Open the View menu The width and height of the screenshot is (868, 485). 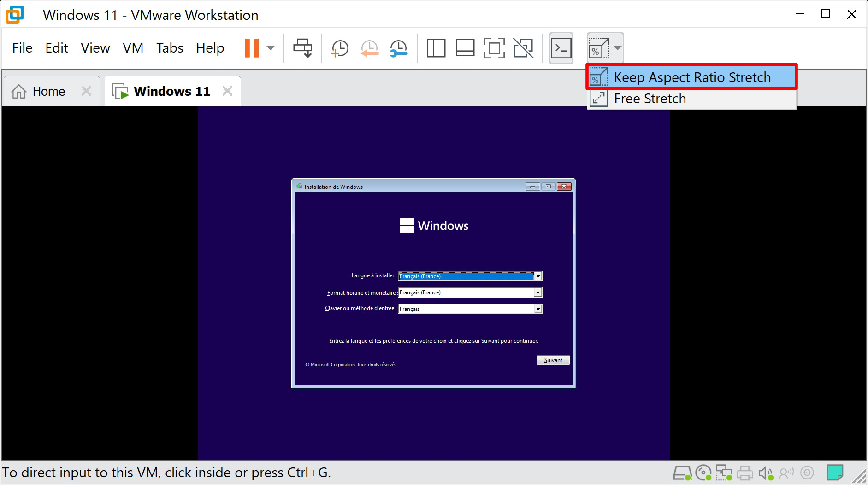coord(95,48)
